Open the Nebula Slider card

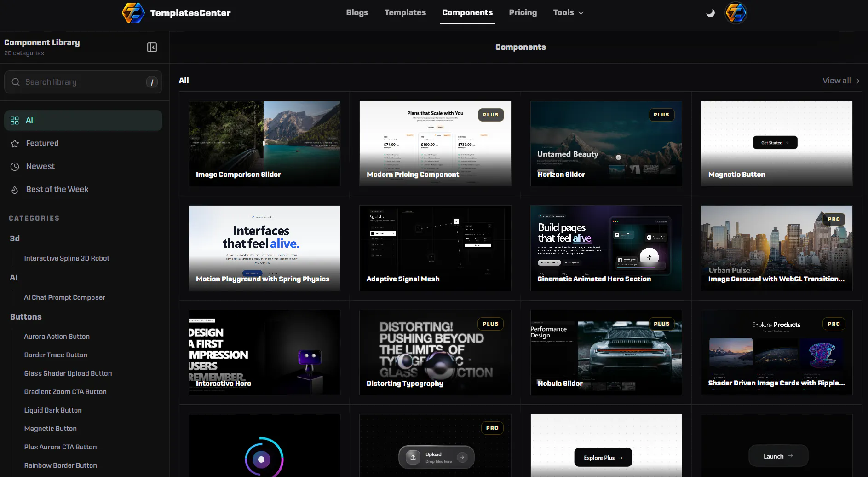tap(606, 352)
